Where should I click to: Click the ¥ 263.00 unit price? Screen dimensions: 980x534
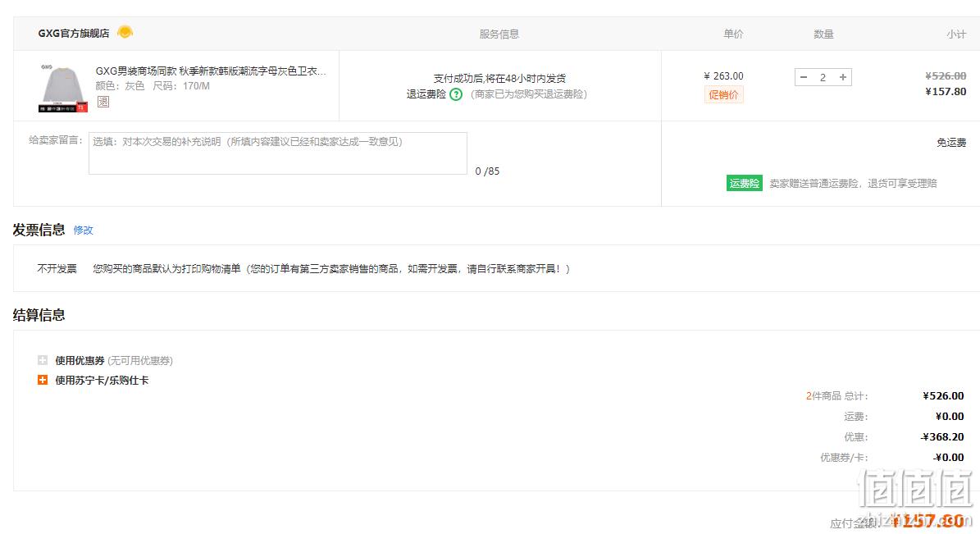724,76
